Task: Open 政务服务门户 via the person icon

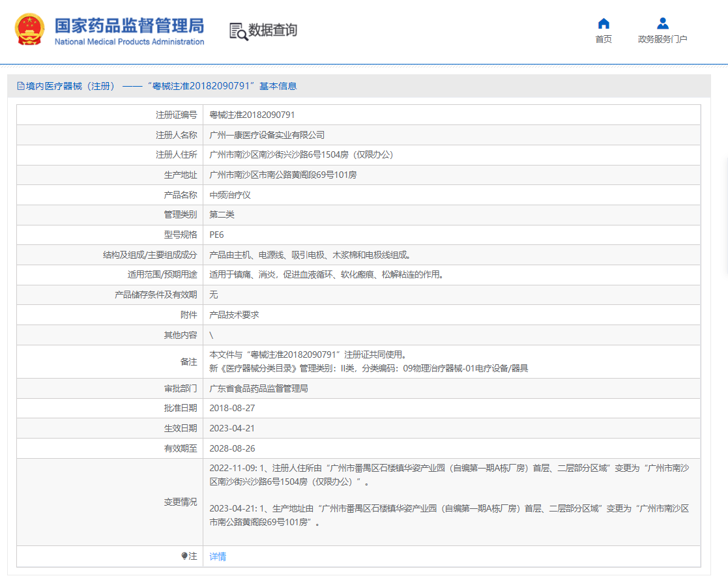Action: [662, 23]
